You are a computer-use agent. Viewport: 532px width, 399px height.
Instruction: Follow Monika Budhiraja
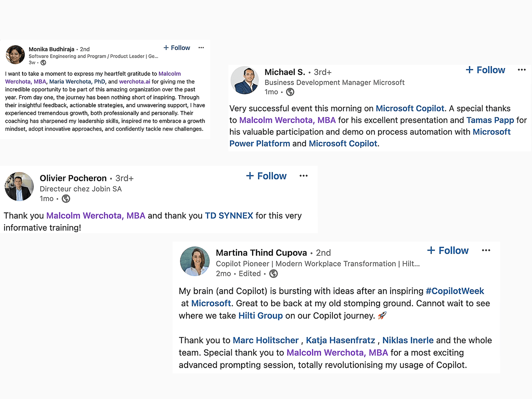click(177, 48)
